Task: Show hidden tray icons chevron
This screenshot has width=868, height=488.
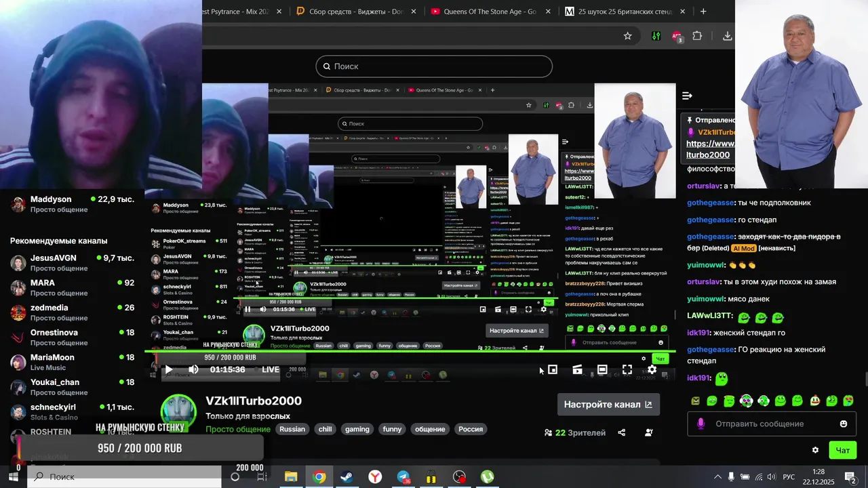Action: (x=717, y=476)
